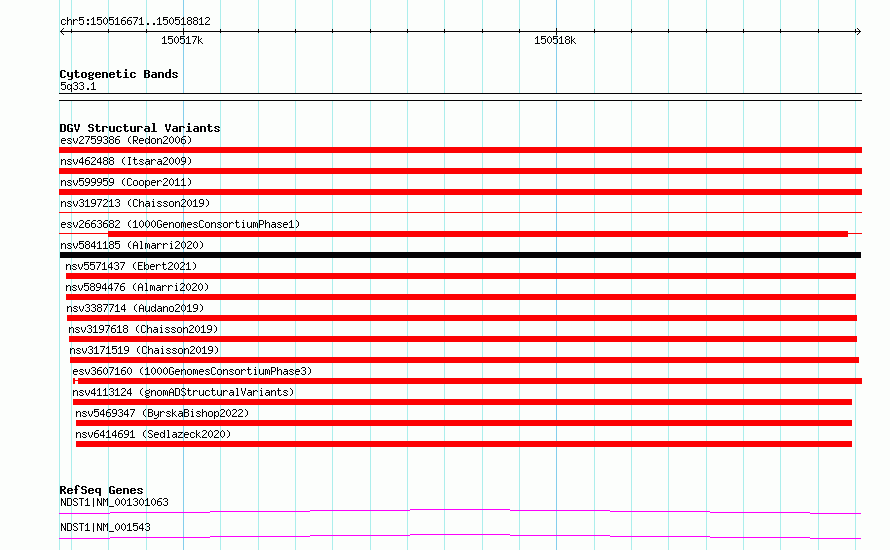The image size is (890, 550).
Task: Open gene NDST1|NM_001301063 label
Action: (114, 502)
